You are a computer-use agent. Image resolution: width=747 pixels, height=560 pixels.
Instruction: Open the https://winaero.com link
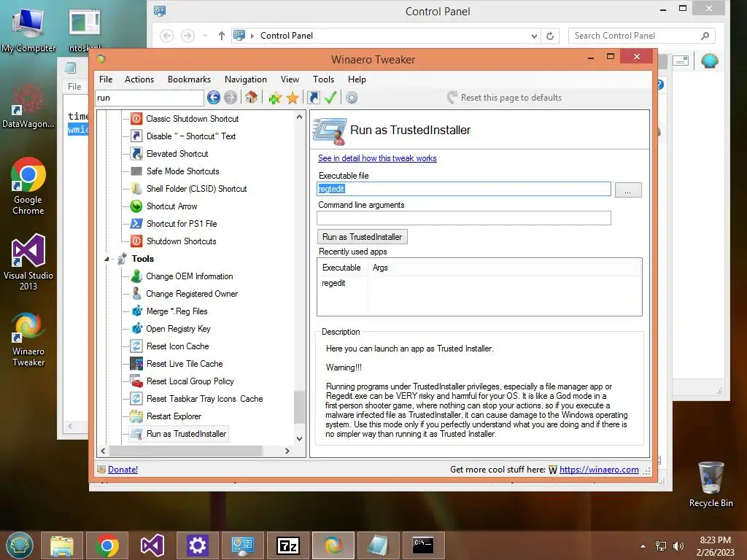pyautogui.click(x=599, y=470)
